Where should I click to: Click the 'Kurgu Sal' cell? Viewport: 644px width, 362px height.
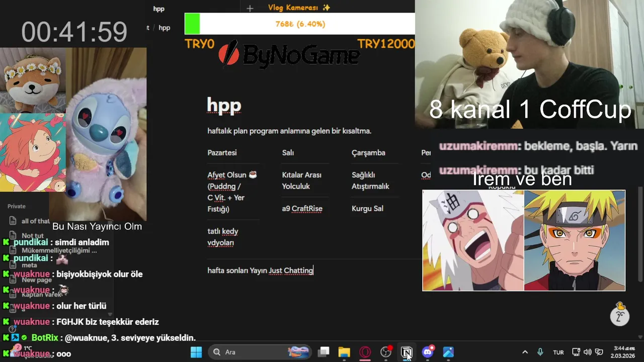click(367, 209)
